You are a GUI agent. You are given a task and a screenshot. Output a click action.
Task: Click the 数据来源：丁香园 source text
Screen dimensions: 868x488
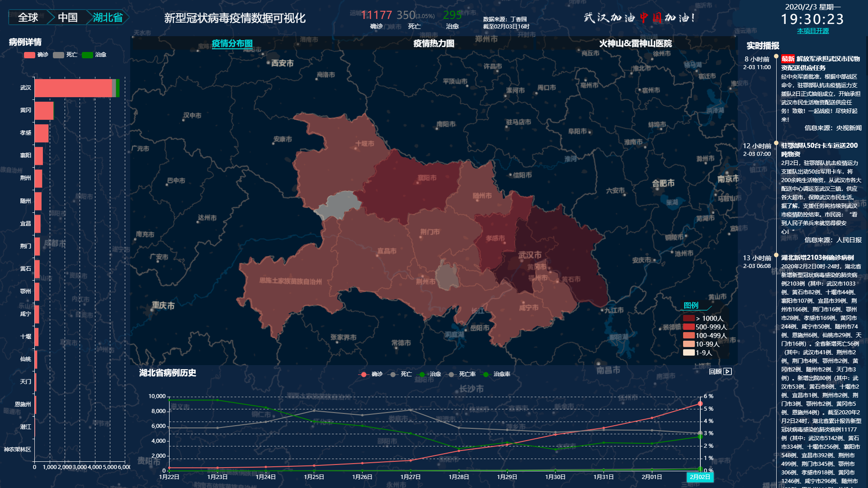point(505,19)
